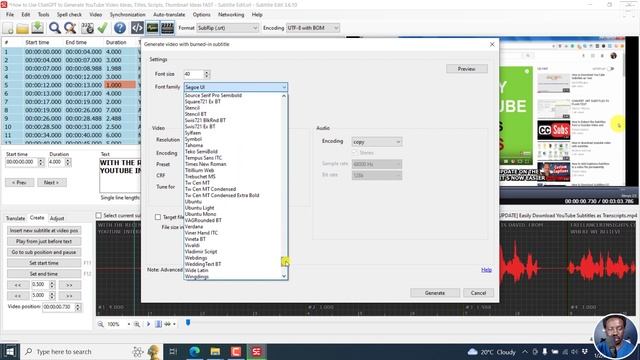Click the Help link in dialog
This screenshot has width=640, height=360.
pyautogui.click(x=486, y=270)
